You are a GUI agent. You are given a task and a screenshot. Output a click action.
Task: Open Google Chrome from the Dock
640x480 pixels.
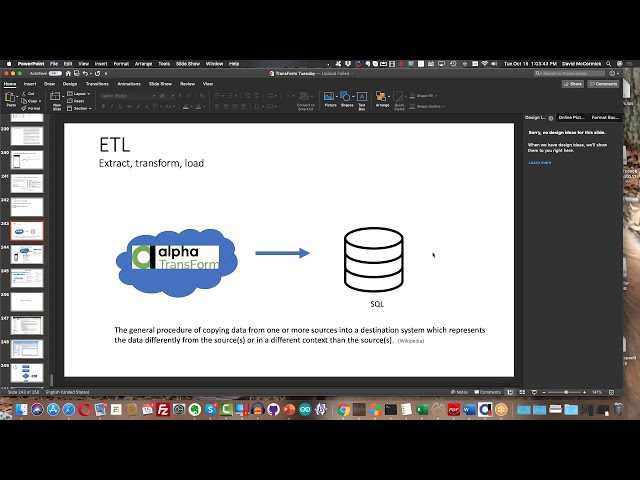point(344,409)
